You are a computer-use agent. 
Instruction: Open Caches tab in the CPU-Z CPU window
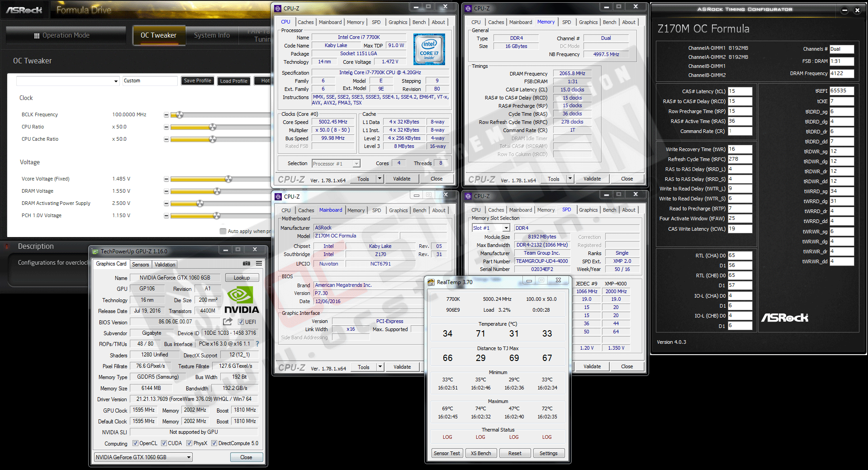pyautogui.click(x=305, y=22)
